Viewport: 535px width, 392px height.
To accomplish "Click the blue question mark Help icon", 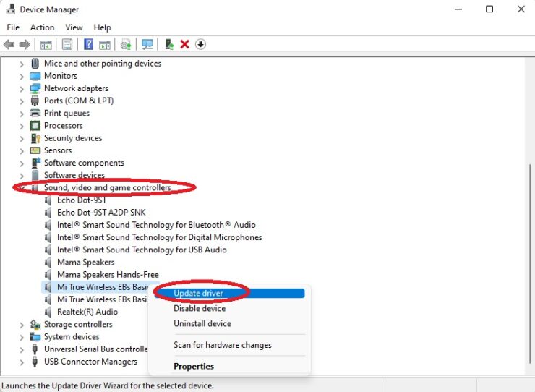I will [88, 44].
